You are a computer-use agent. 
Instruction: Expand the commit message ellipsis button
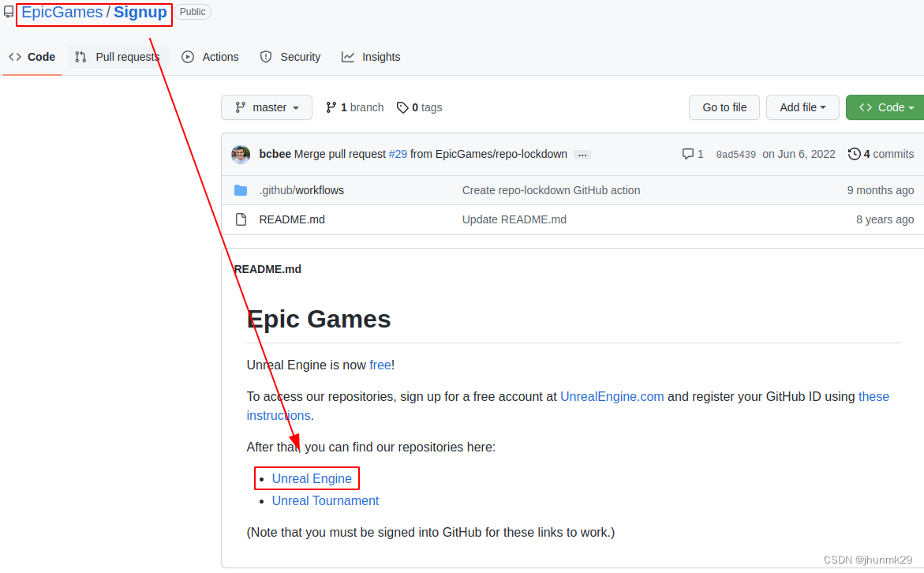[x=582, y=155]
